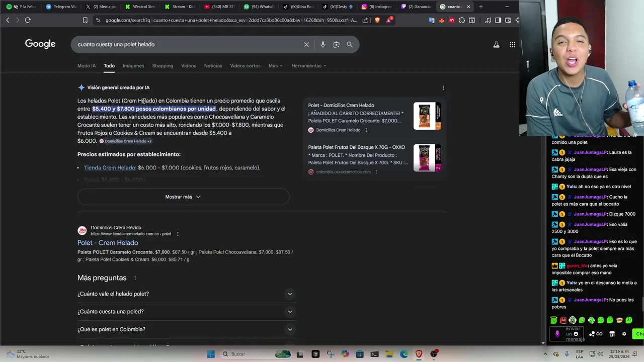Click the Google logo
This screenshot has height=362, width=644.
40,44
